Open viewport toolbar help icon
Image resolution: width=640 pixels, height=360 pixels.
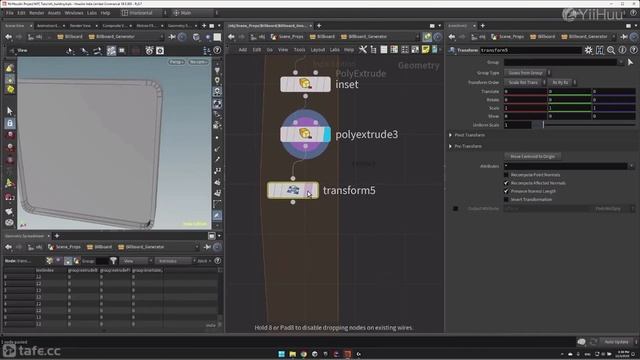point(217,51)
